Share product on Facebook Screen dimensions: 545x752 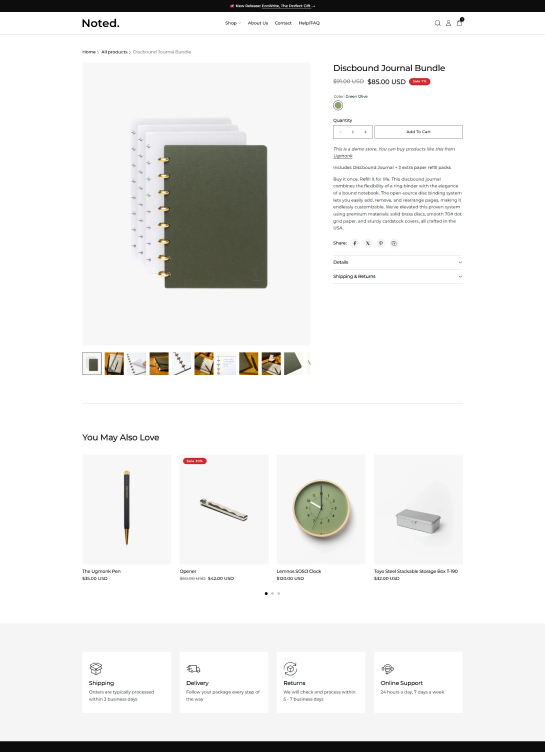tap(355, 243)
